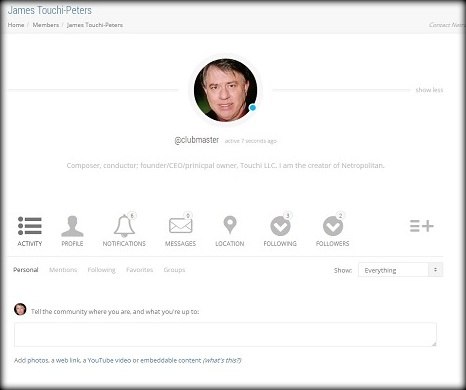466x390 pixels.
Task: Click the blue online status dot
Action: 253,108
